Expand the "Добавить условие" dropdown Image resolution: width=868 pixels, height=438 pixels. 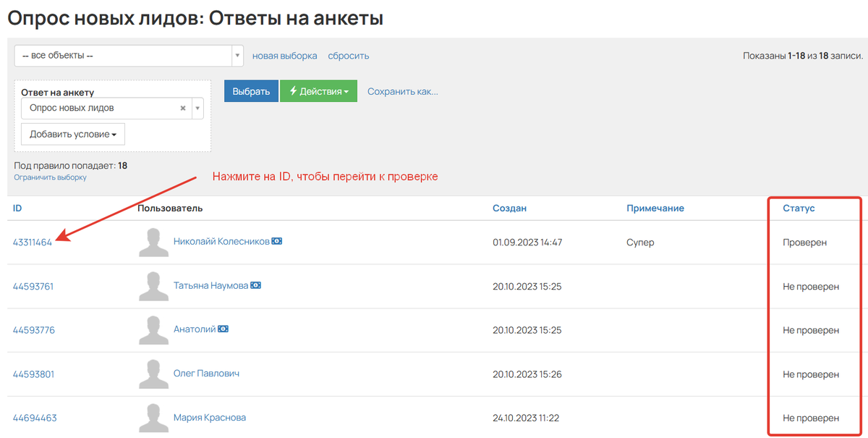click(72, 134)
